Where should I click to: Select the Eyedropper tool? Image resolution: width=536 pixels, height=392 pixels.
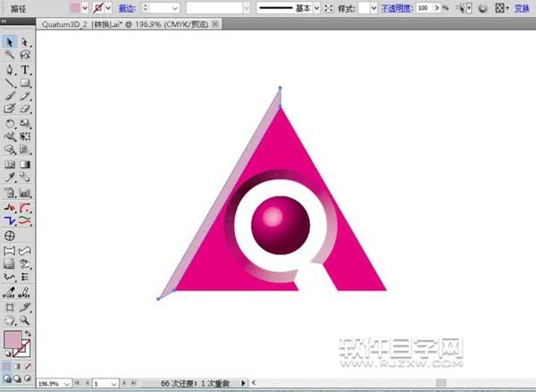9,177
